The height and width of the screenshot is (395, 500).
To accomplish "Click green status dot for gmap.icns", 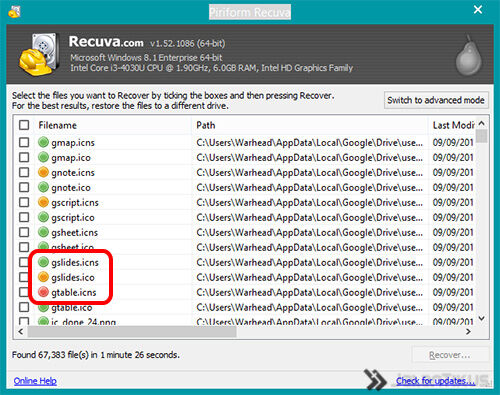I will pyautogui.click(x=43, y=142).
